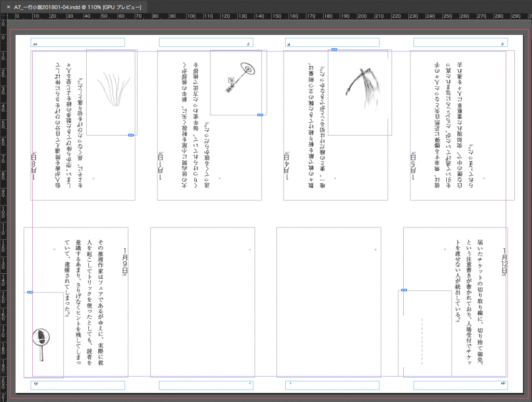Click the rotated '1月1日' date heading
The width and height of the screenshot is (532, 402).
(161, 166)
